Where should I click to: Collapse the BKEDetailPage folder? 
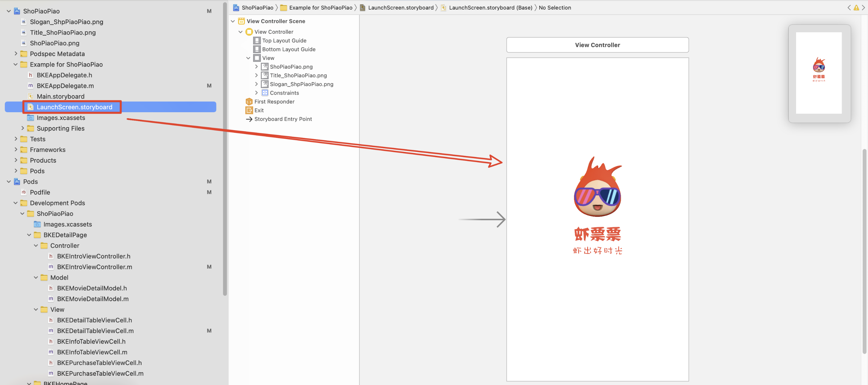29,235
